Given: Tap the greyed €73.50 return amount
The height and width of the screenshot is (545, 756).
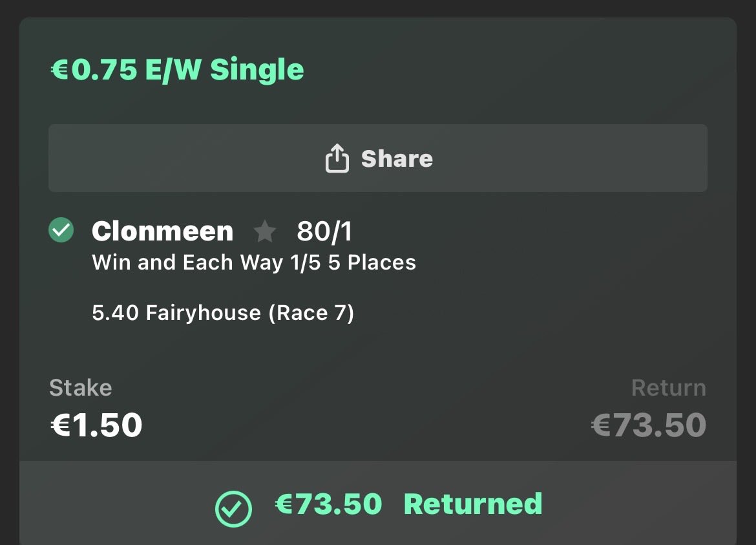Looking at the screenshot, I should click(649, 425).
